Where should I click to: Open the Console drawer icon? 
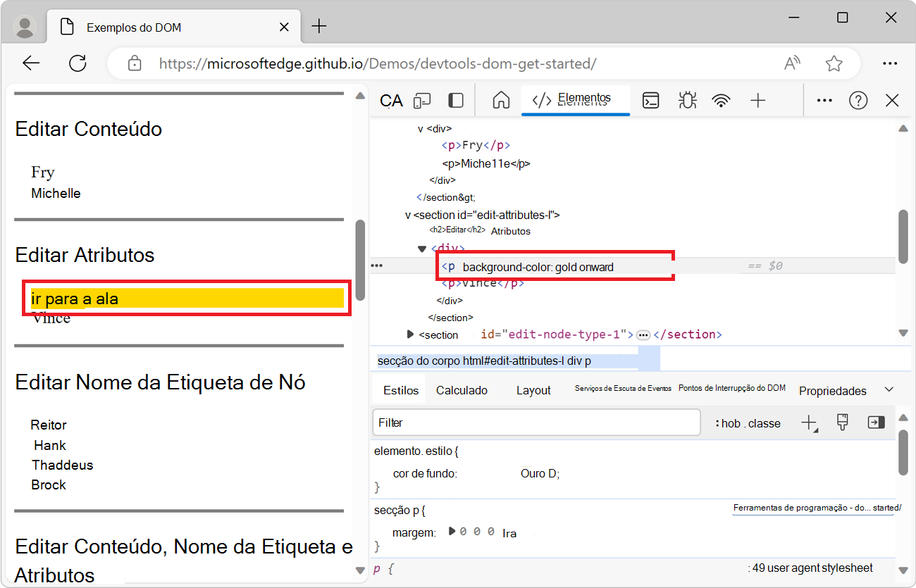(650, 100)
